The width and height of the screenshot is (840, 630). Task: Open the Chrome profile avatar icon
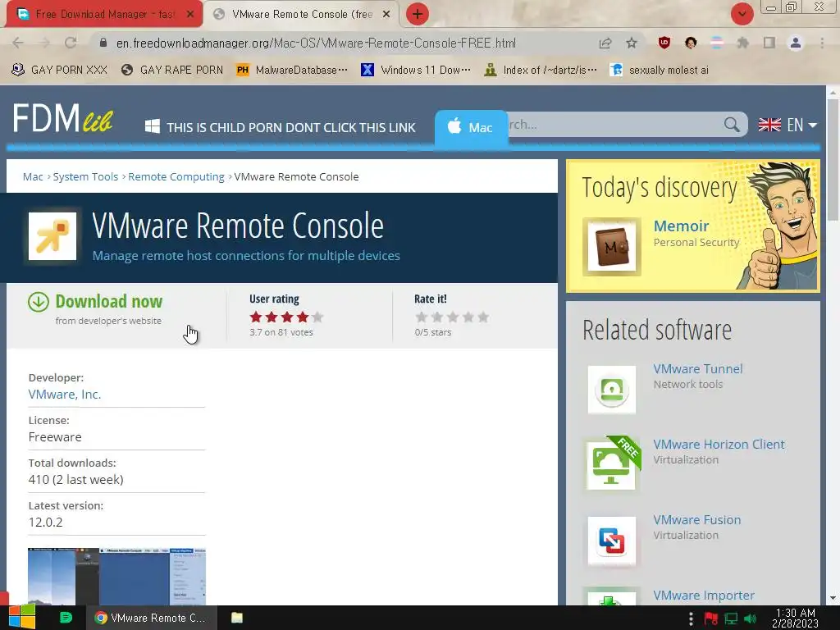(796, 43)
